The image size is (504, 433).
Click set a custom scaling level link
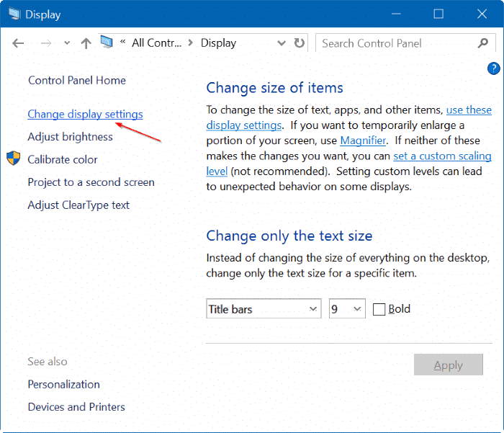click(442, 156)
